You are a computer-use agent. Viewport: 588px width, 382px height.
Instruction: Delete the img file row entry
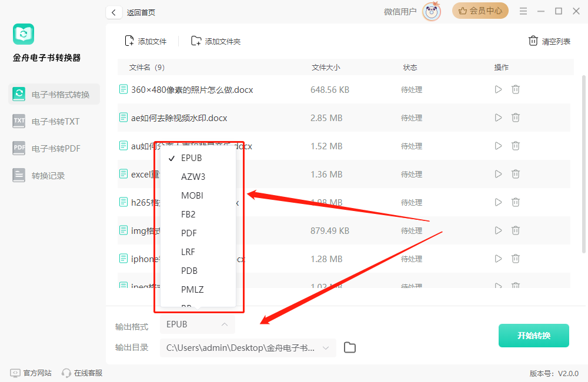[x=516, y=231]
